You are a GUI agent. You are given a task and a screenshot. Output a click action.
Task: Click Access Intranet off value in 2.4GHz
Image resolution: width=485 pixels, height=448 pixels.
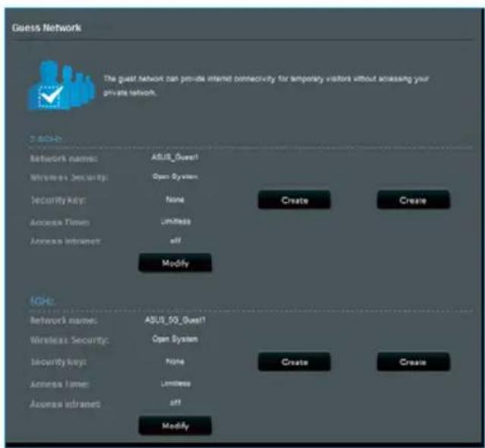[175, 241]
